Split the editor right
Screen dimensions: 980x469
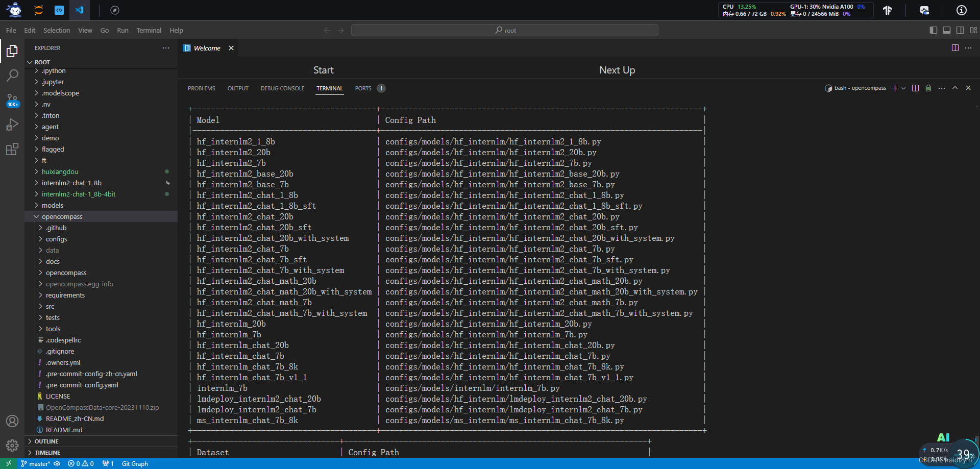tap(955, 48)
